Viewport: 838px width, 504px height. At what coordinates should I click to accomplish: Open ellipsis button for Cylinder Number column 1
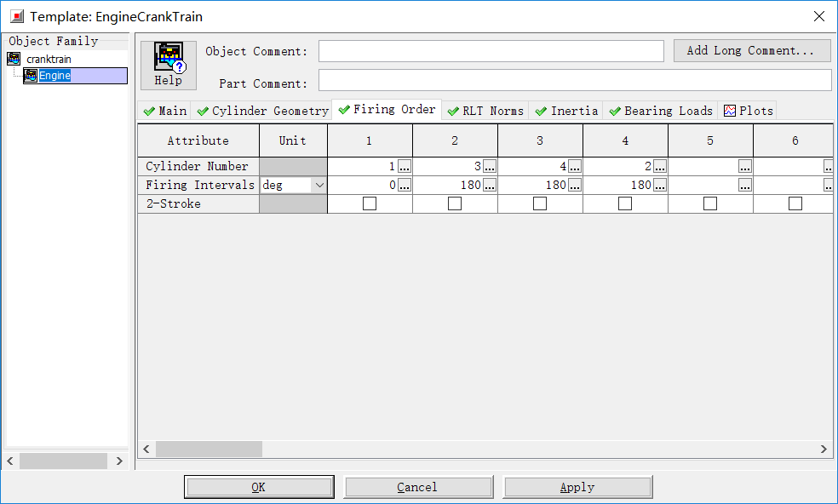click(x=405, y=167)
